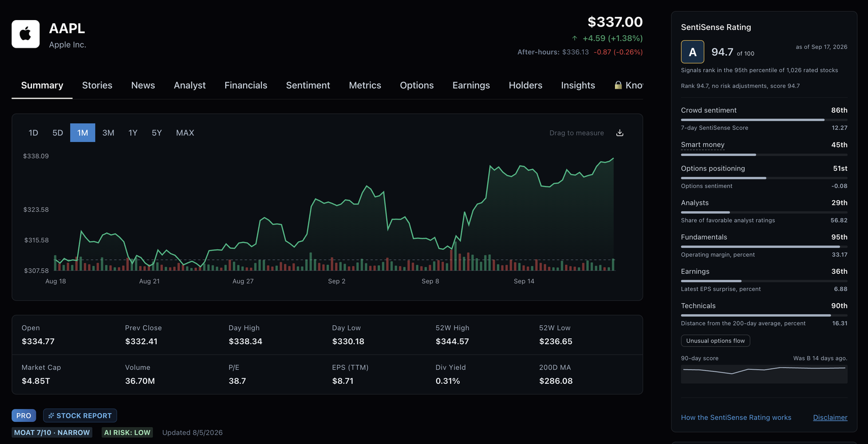Screen dimensions: 868x444
Task: Select the 1Y chart range
Action: coord(133,133)
